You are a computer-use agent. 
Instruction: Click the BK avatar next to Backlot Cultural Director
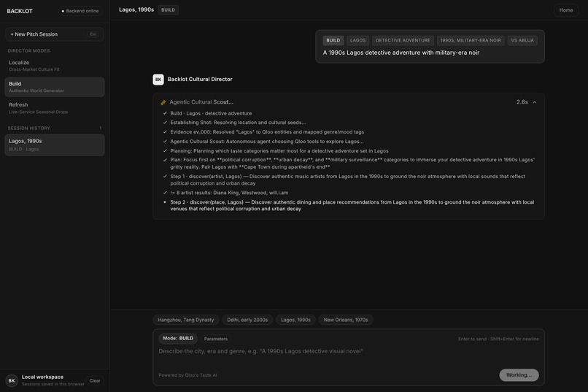pos(158,79)
